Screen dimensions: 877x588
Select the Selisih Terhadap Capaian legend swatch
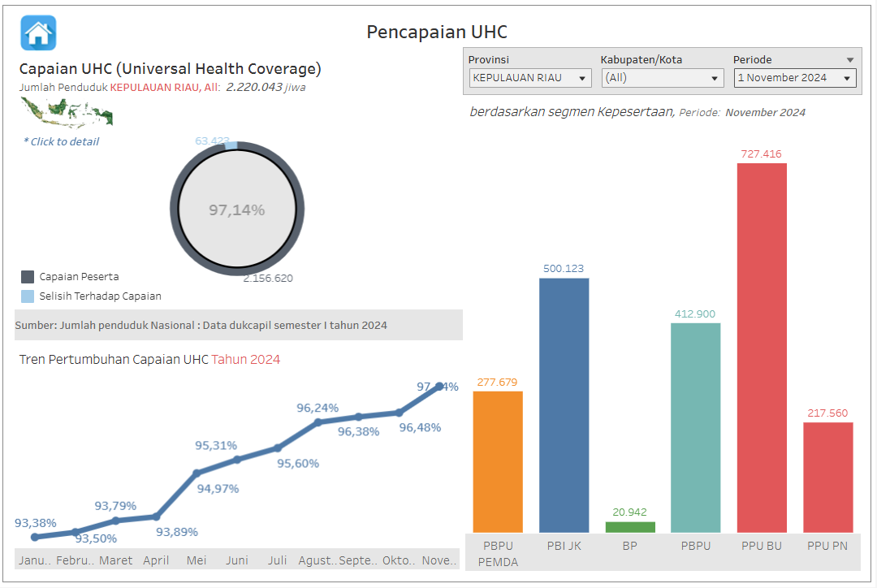pyautogui.click(x=28, y=296)
